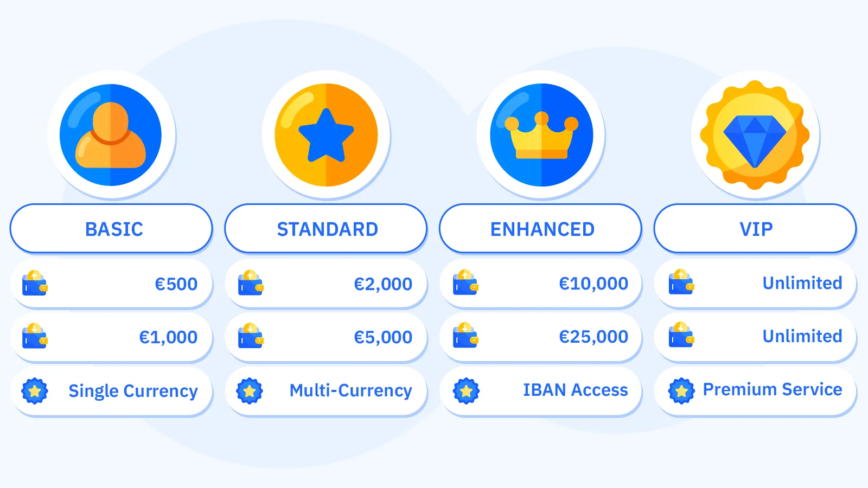This screenshot has width=868, height=488.
Task: Select the BASIC tier button
Action: (111, 229)
